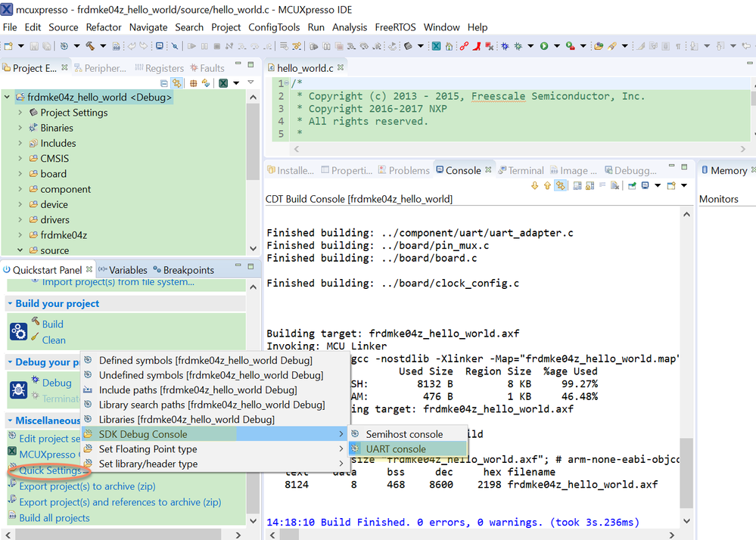Click the Clean link in Quickstart Panel
756x540 pixels.
point(54,340)
